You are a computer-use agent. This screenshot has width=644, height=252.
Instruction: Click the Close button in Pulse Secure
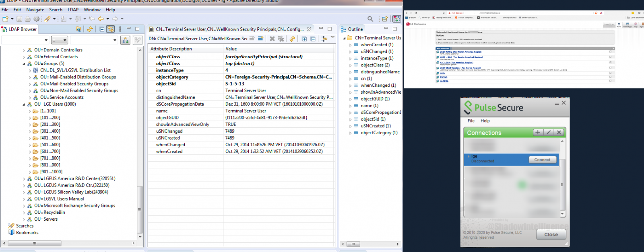tap(551, 234)
